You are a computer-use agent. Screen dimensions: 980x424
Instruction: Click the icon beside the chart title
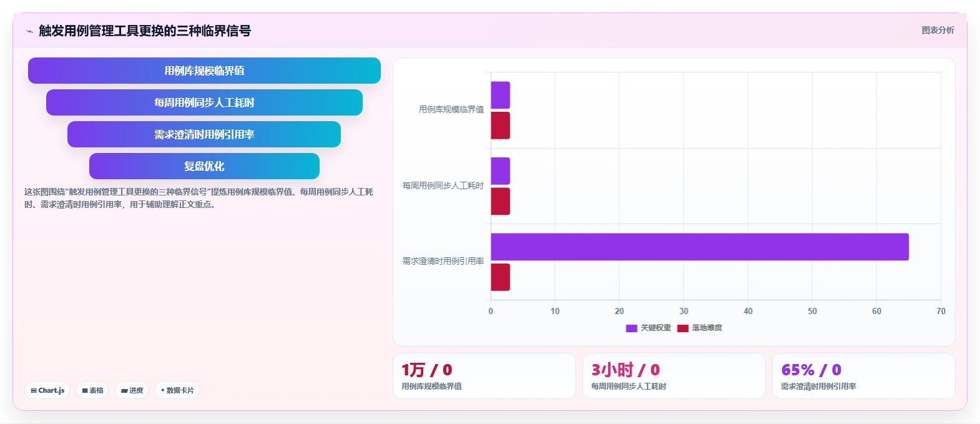(29, 31)
